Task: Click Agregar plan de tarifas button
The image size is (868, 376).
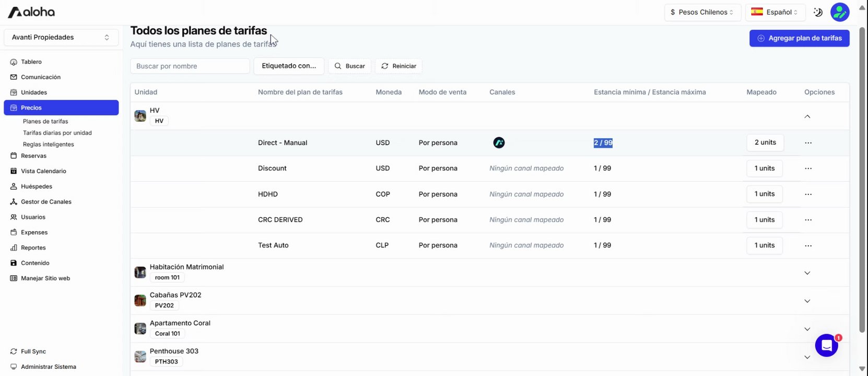Action: coord(799,38)
